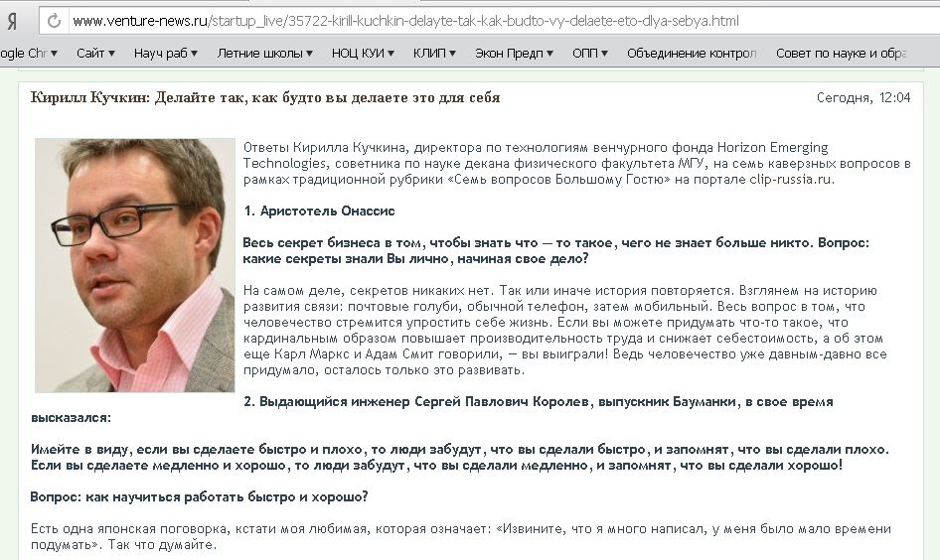Click the clip-russia.ru portal mention
Viewport: 940px width, 560px height.
[790, 179]
